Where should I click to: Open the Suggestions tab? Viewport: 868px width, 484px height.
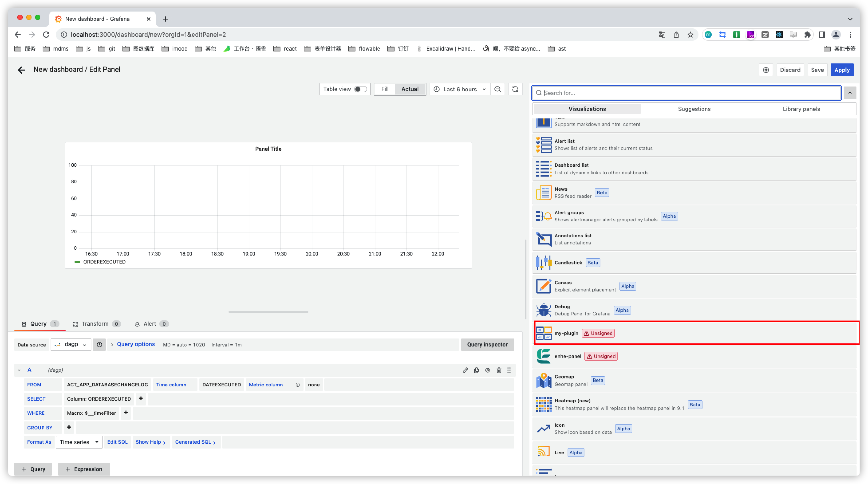tap(694, 109)
